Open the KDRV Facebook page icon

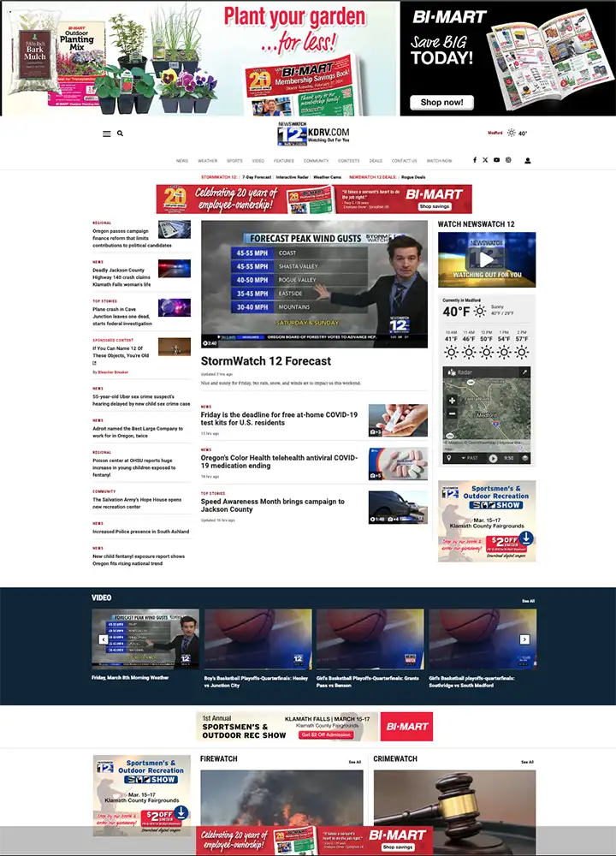coord(474,160)
